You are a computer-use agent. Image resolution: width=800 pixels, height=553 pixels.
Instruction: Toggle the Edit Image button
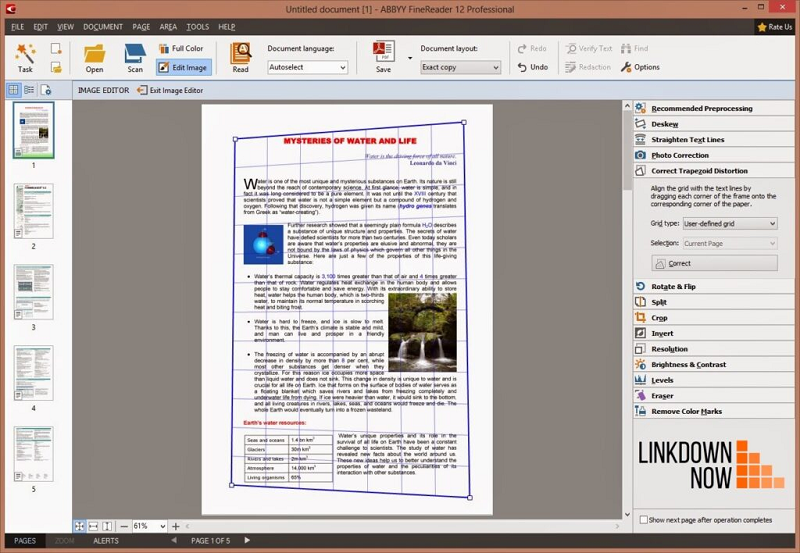click(182, 68)
